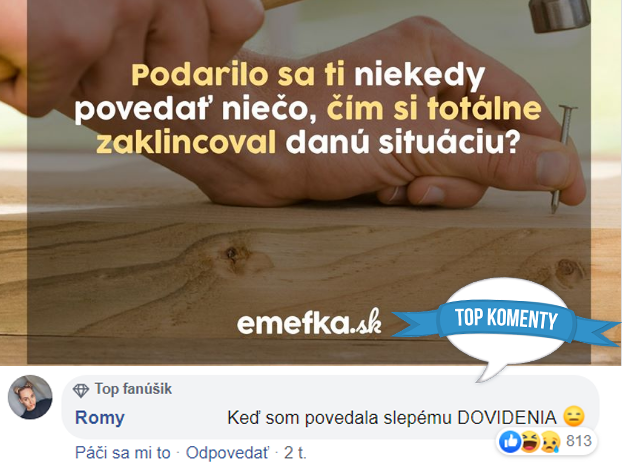The image size is (622, 474).
Task: Click the white speech bubble tail
Action: tap(491, 370)
